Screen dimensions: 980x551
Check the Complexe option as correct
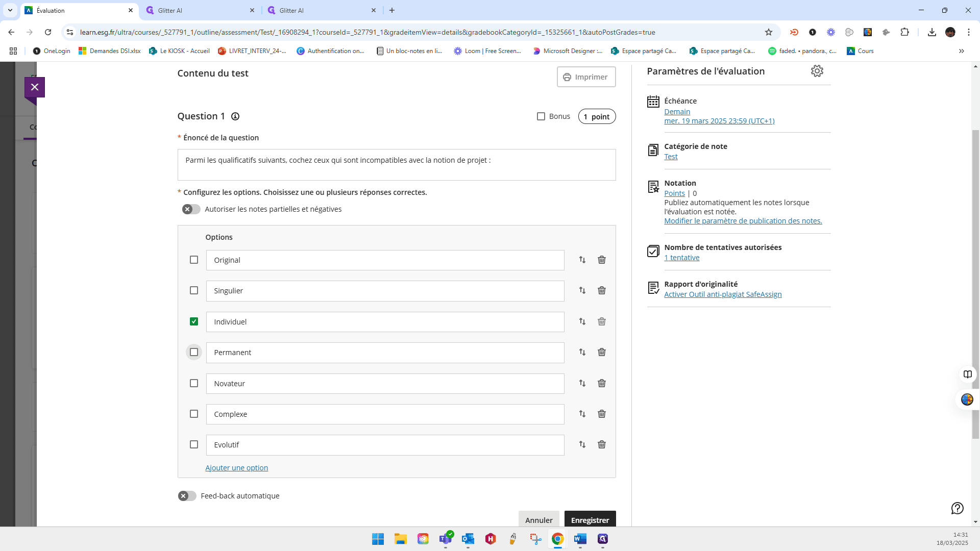(x=194, y=414)
